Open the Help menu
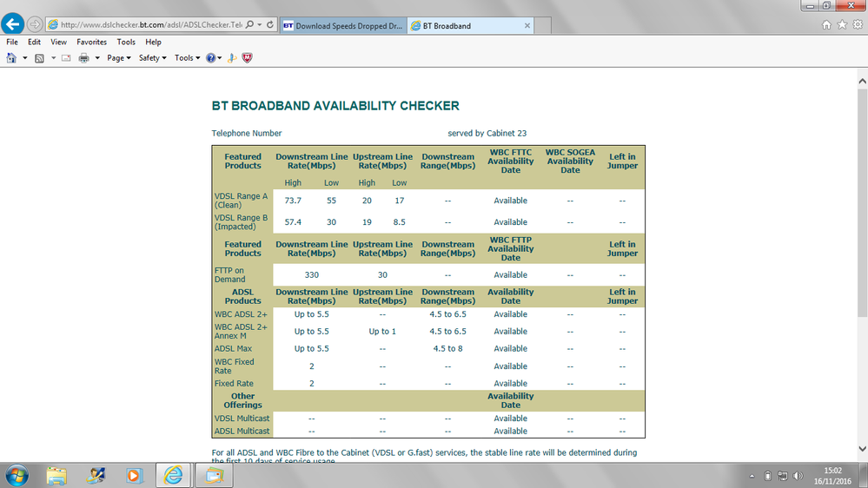 153,42
